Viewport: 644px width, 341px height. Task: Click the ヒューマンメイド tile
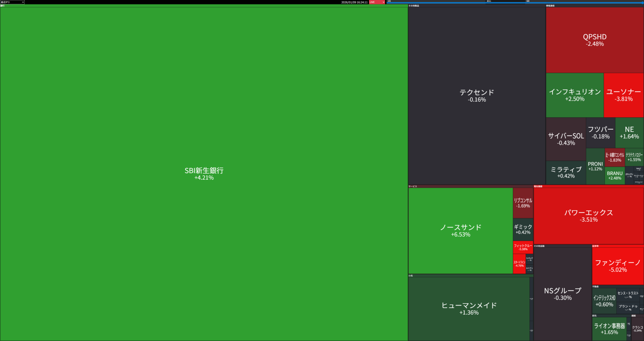click(469, 309)
